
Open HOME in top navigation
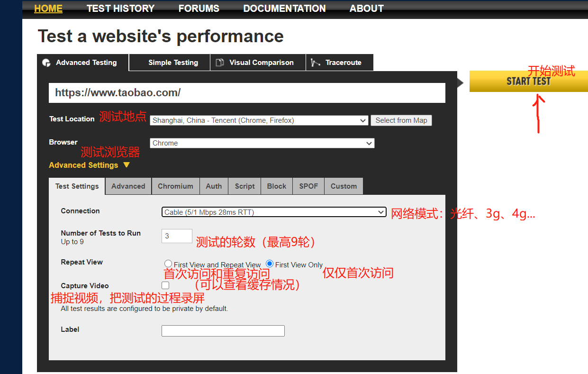48,9
